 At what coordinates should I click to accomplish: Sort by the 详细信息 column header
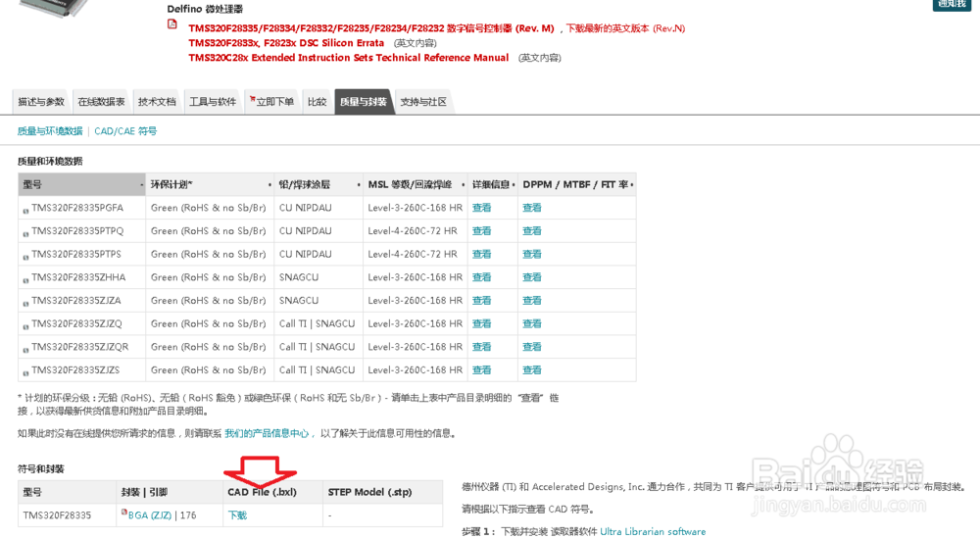pos(493,184)
